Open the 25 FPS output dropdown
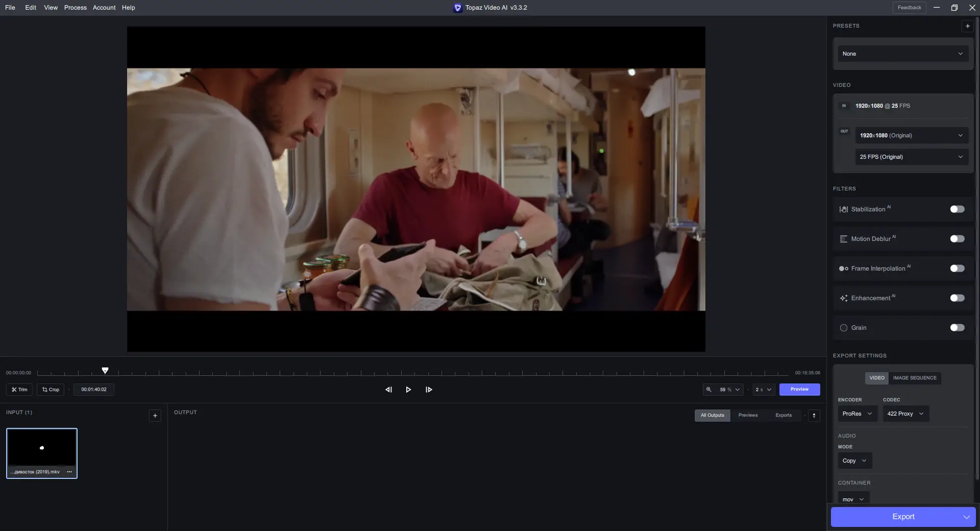 point(912,157)
